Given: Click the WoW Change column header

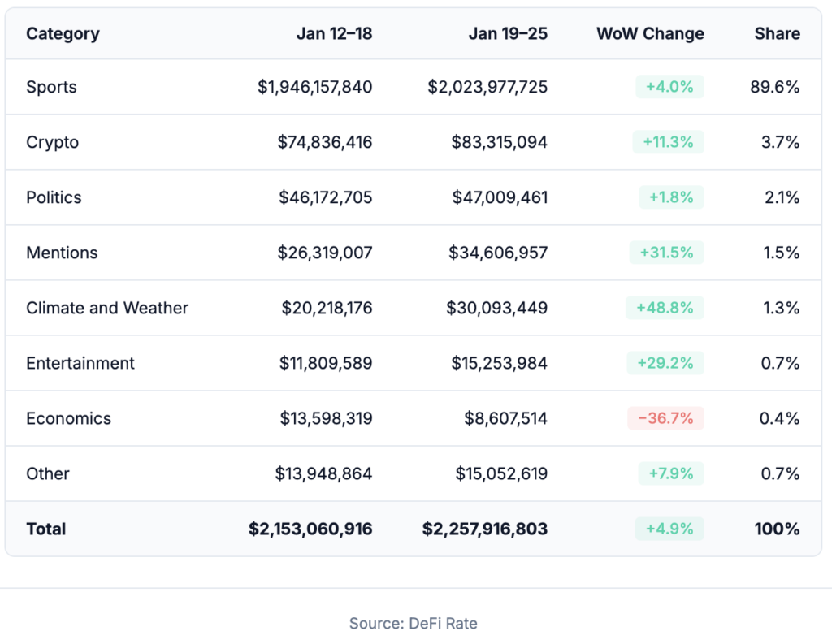Looking at the screenshot, I should pyautogui.click(x=650, y=34).
